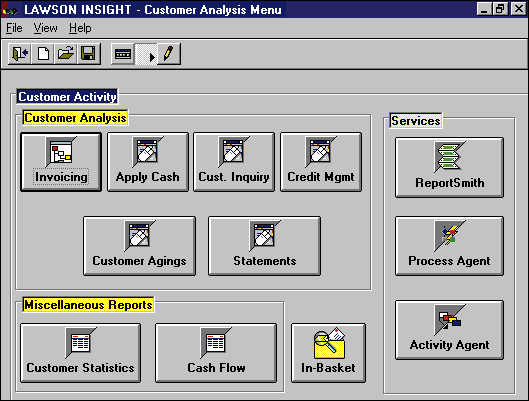Open the Statements form
The image size is (529, 401).
click(264, 246)
